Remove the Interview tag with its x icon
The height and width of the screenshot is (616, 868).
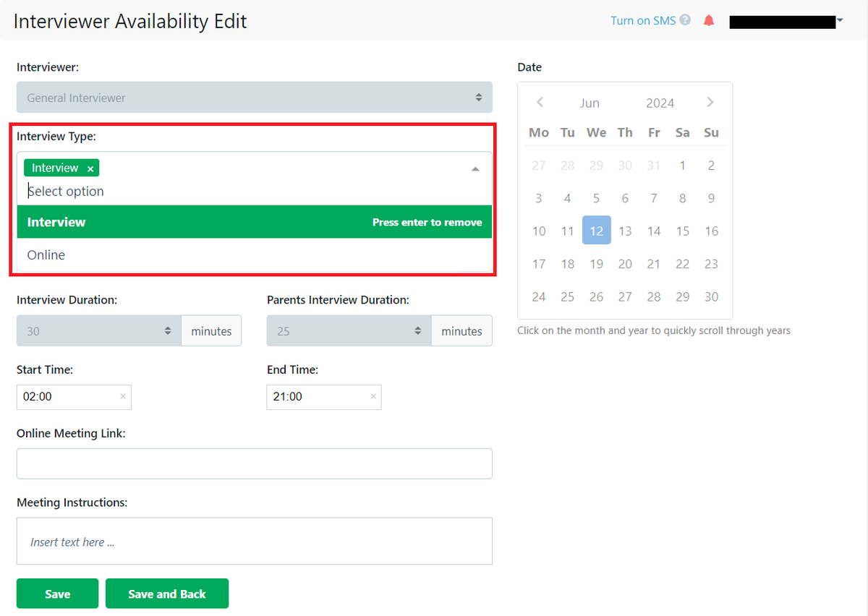(90, 167)
